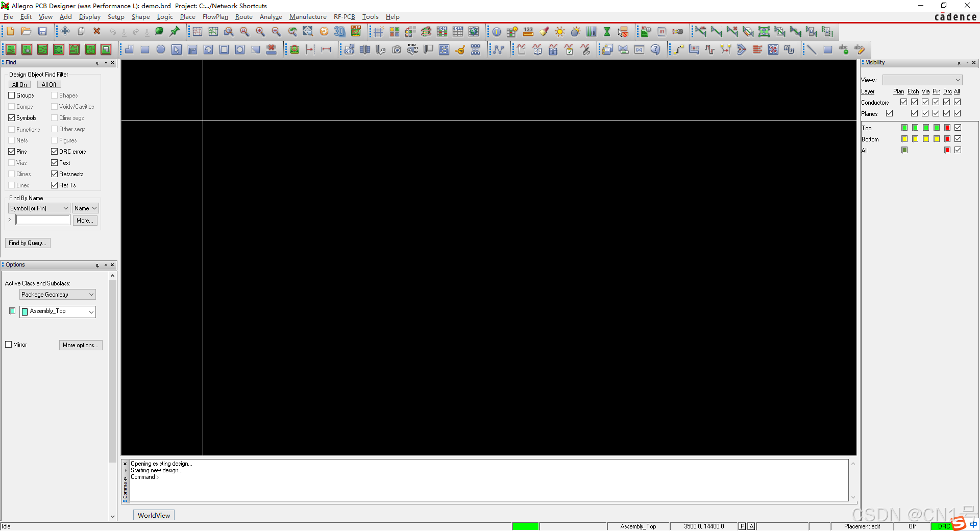The height and width of the screenshot is (531, 980).
Task: Open the Route menu
Action: coord(244,17)
